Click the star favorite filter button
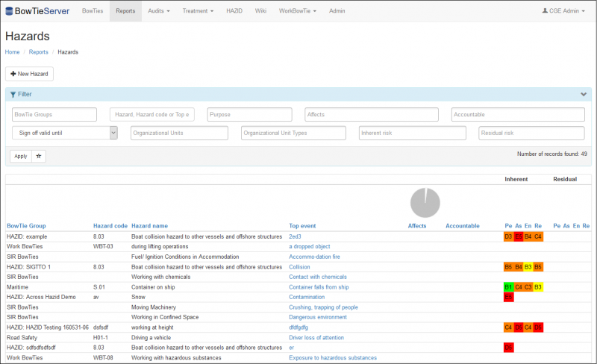597x364 pixels. point(40,156)
